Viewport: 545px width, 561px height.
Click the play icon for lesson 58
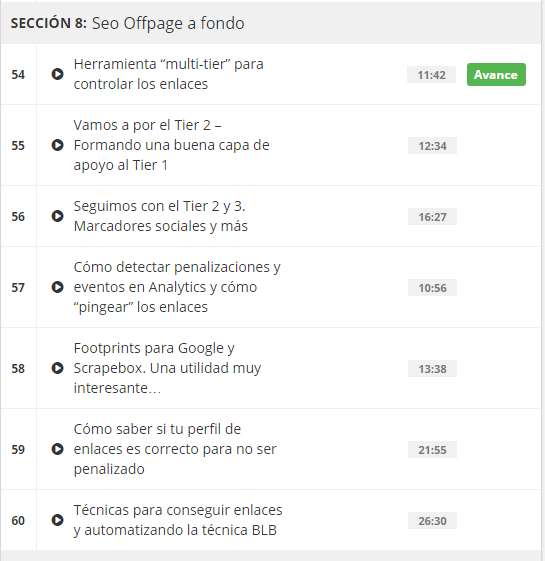coord(57,368)
